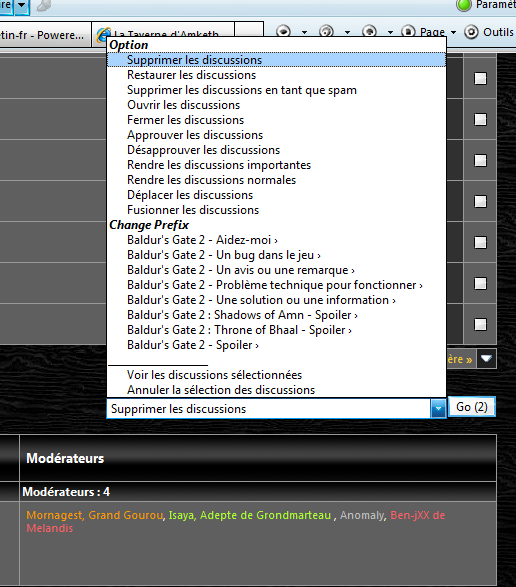Choose 'Ouvrir les discussions'
516x587 pixels.
[x=276, y=105]
